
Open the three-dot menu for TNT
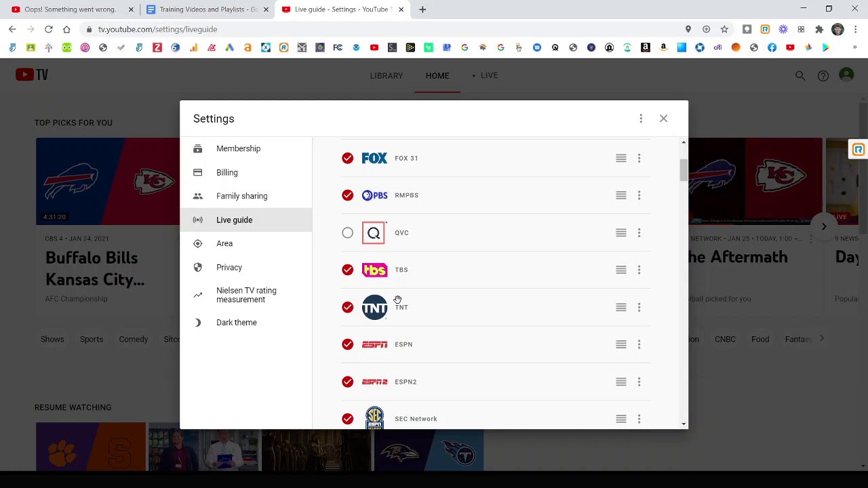(639, 307)
